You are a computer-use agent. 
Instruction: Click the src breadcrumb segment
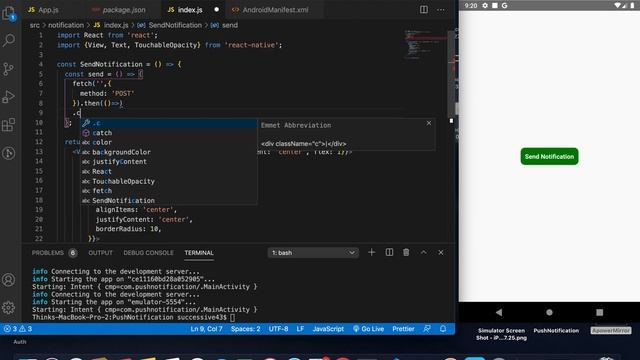[35, 25]
